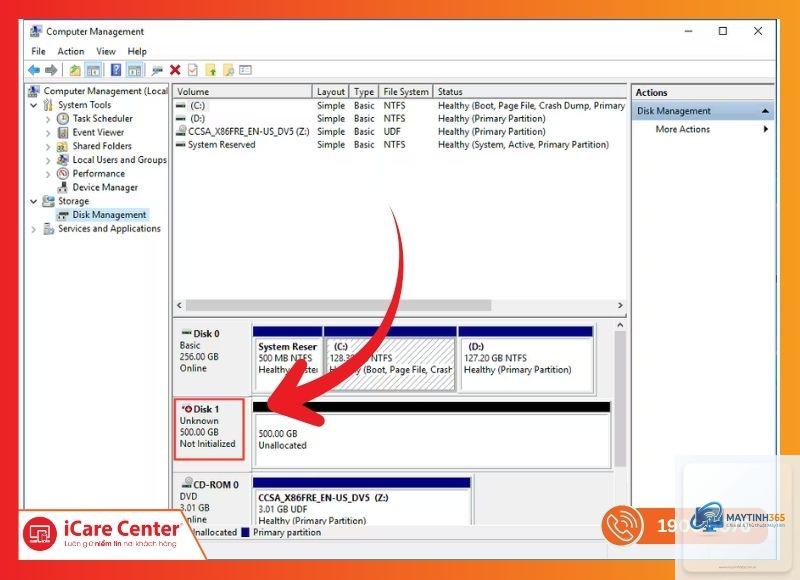800x580 pixels.
Task: Open the Action menu
Action: [x=70, y=51]
